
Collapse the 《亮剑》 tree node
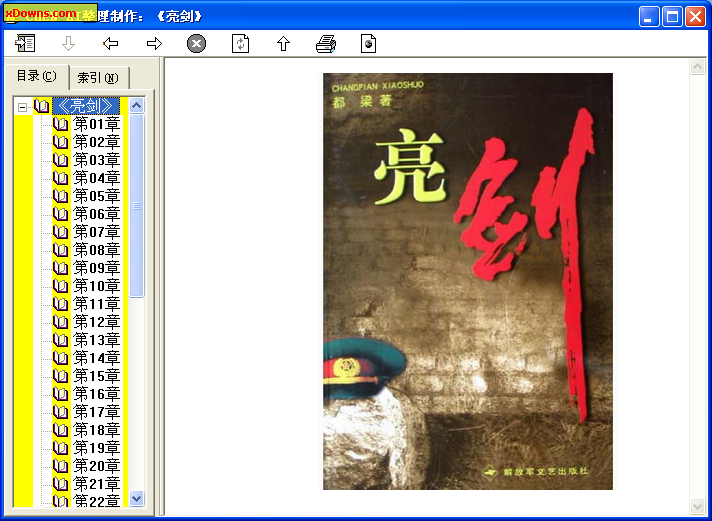(22, 107)
